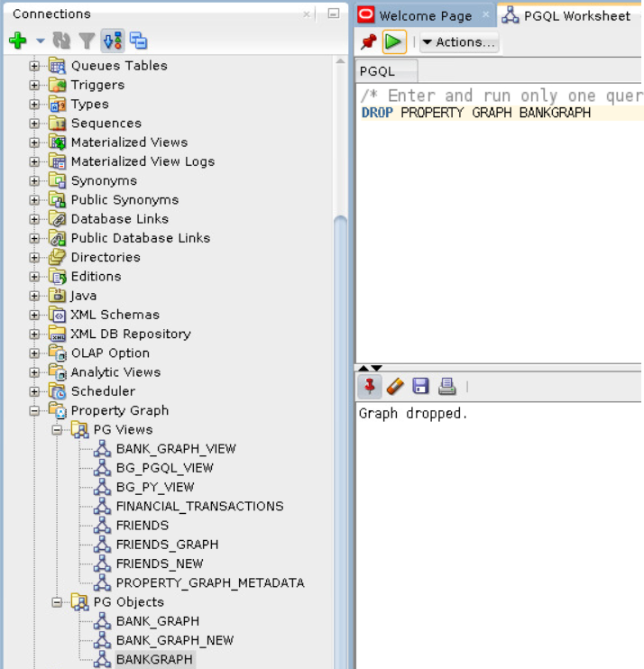Image resolution: width=644 pixels, height=669 pixels.
Task: Click the Refresh connections icon
Action: 61,41
